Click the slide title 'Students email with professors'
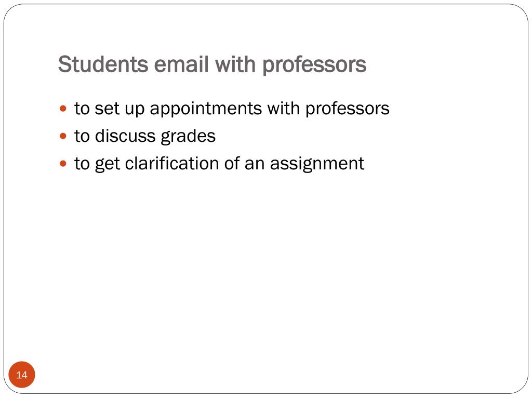 pos(212,64)
